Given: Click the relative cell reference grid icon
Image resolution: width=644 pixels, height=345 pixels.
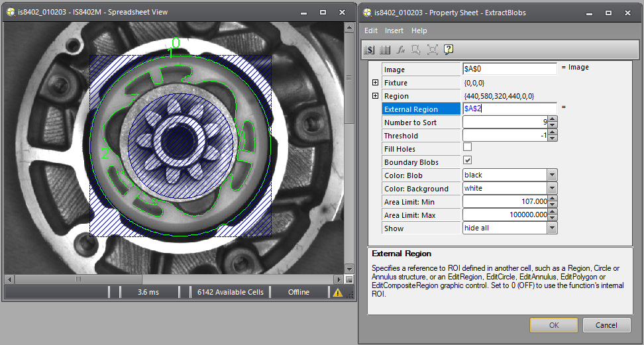Looking at the screenshot, I should (x=385, y=50).
